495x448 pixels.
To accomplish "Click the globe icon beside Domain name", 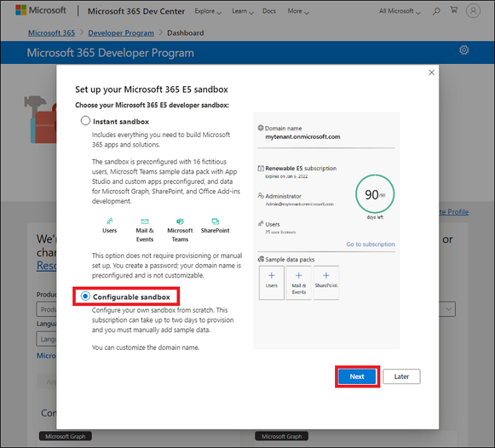I will [261, 128].
